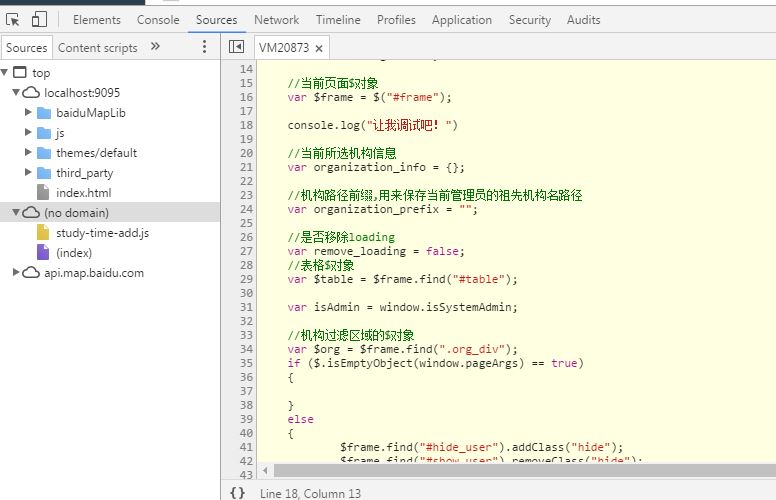Collapse the localhost:9095 tree node
This screenshot has width=776, height=500.
click(17, 93)
